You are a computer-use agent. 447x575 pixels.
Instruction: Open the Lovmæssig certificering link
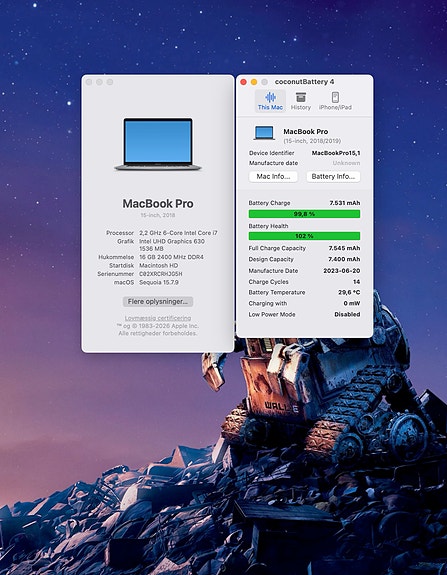[x=158, y=318]
